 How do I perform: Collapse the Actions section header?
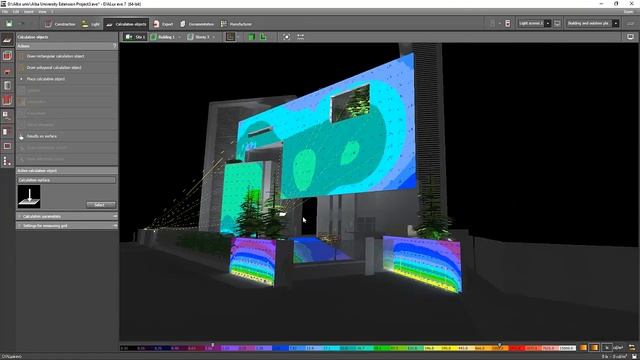[67, 46]
